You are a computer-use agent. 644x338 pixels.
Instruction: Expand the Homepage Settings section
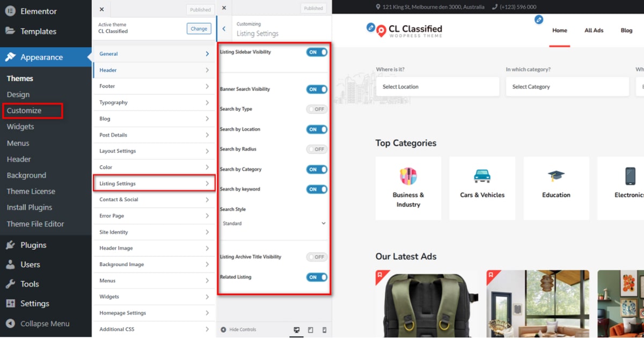coord(154,313)
